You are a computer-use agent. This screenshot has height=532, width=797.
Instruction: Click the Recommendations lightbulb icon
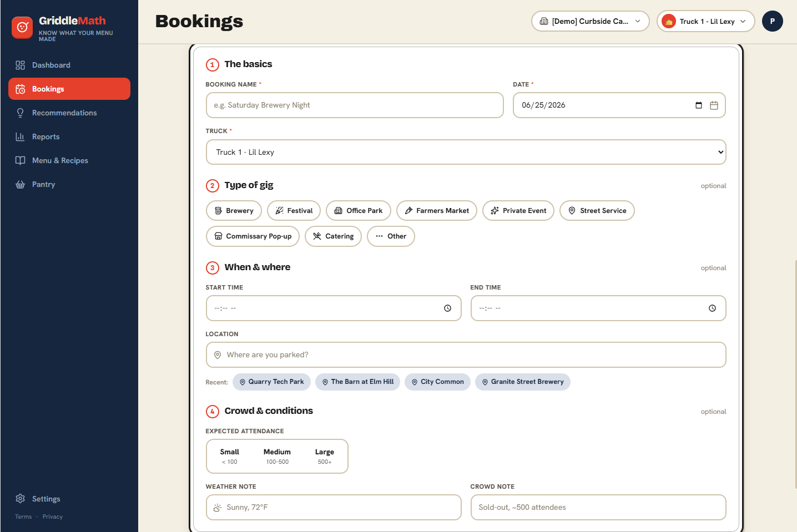click(21, 113)
